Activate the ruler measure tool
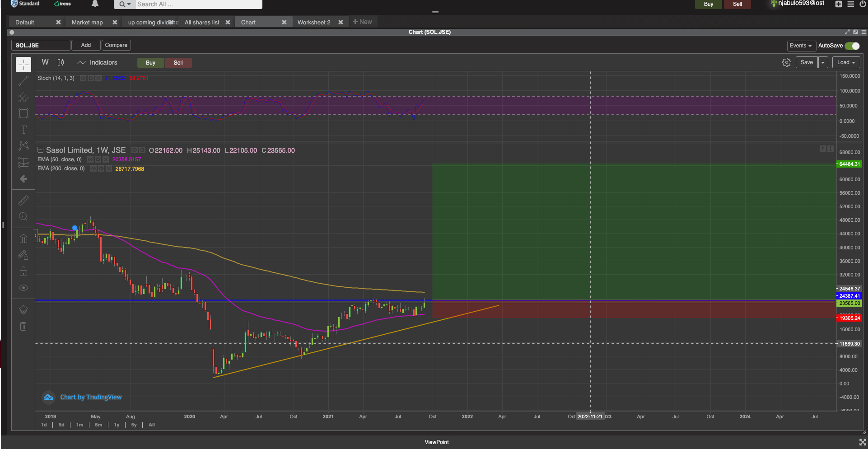868x449 pixels. click(x=23, y=200)
